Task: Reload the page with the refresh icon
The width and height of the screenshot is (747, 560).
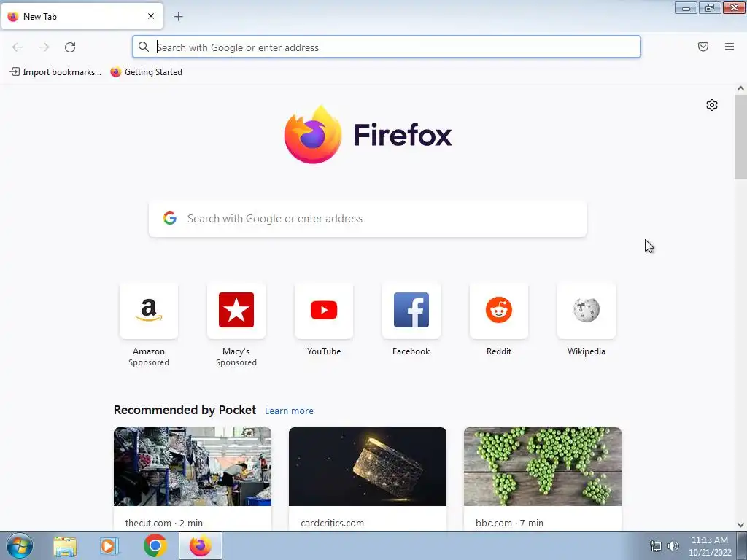Action: 70,47
